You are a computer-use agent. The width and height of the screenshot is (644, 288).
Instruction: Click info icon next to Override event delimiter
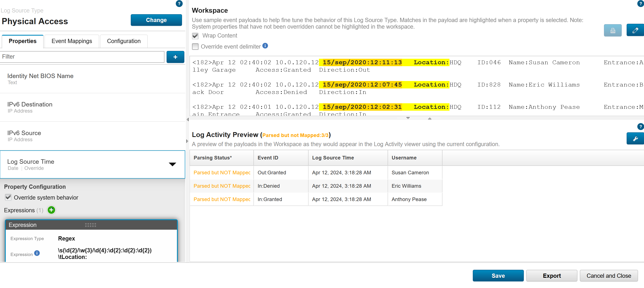point(265,46)
